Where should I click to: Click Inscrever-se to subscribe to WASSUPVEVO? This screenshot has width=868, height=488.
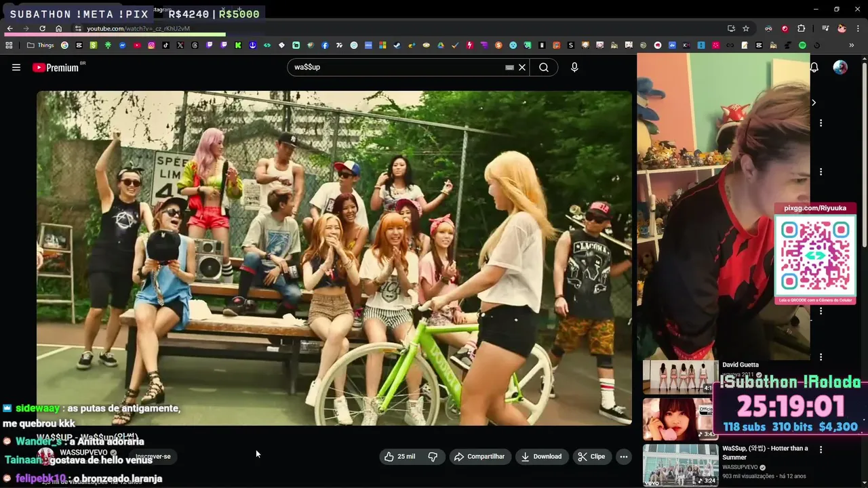coord(153,457)
